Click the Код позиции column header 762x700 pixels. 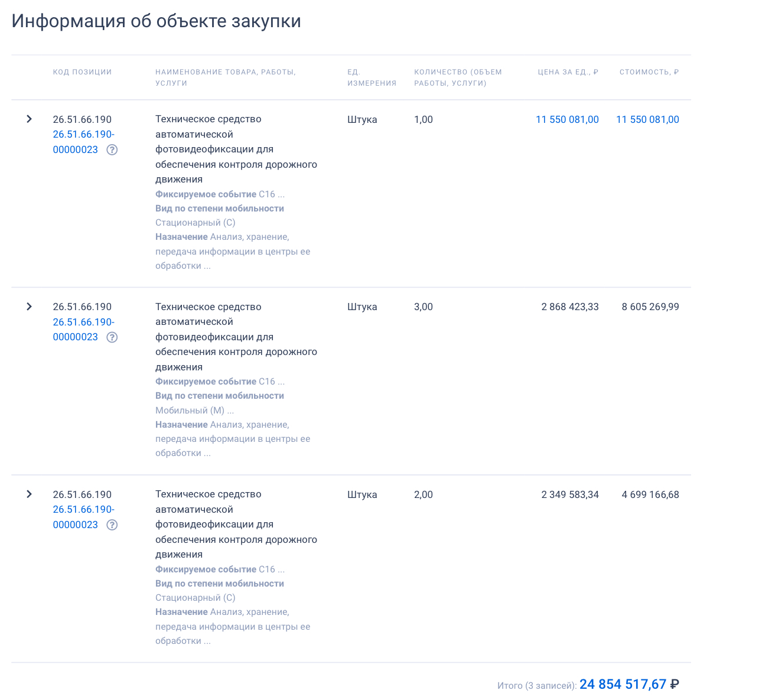coord(82,72)
